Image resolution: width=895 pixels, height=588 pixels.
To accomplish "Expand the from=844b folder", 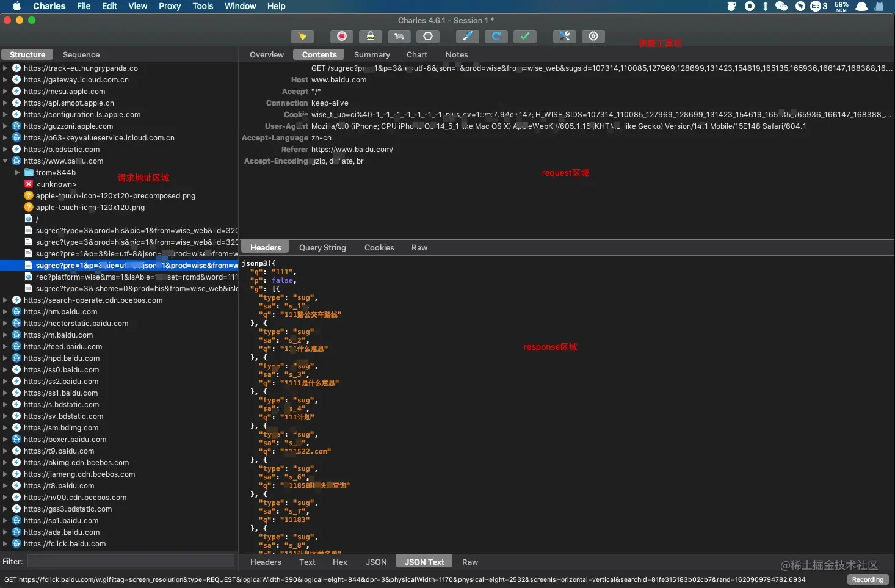I will point(18,172).
